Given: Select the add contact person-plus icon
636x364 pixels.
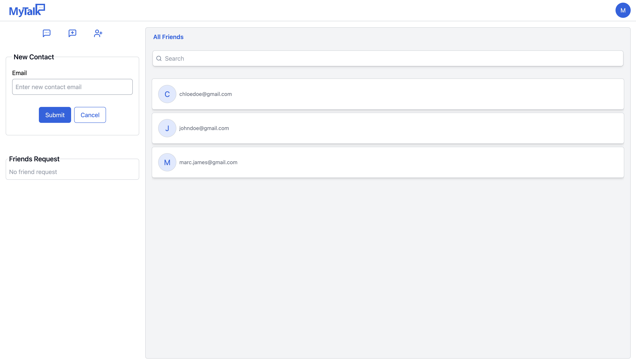Looking at the screenshot, I should click(x=98, y=33).
